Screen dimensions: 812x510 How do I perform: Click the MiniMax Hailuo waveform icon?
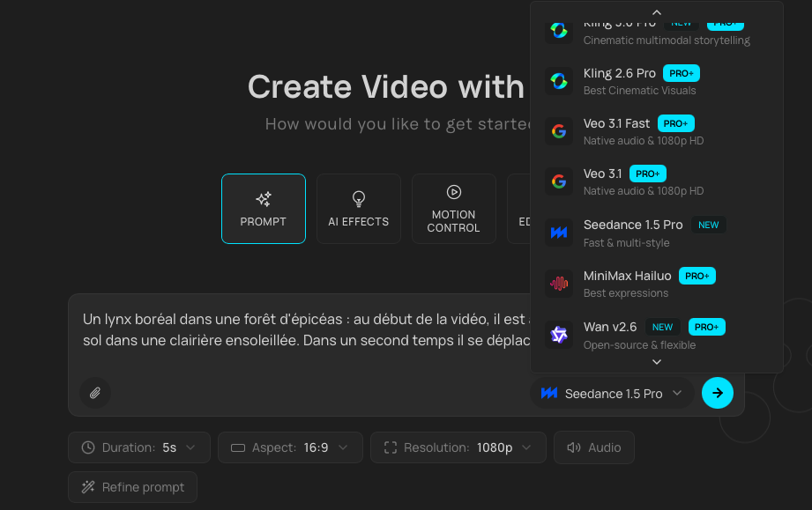(x=558, y=284)
